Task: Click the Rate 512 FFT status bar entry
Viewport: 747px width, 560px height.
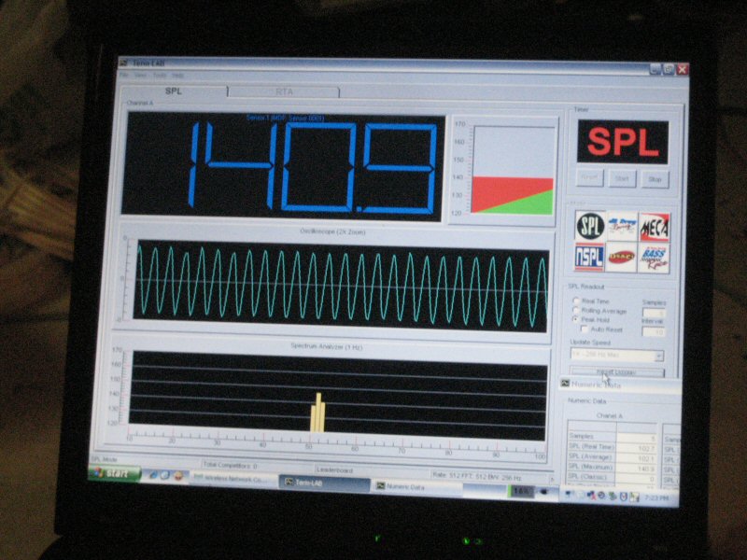Action: (477, 476)
